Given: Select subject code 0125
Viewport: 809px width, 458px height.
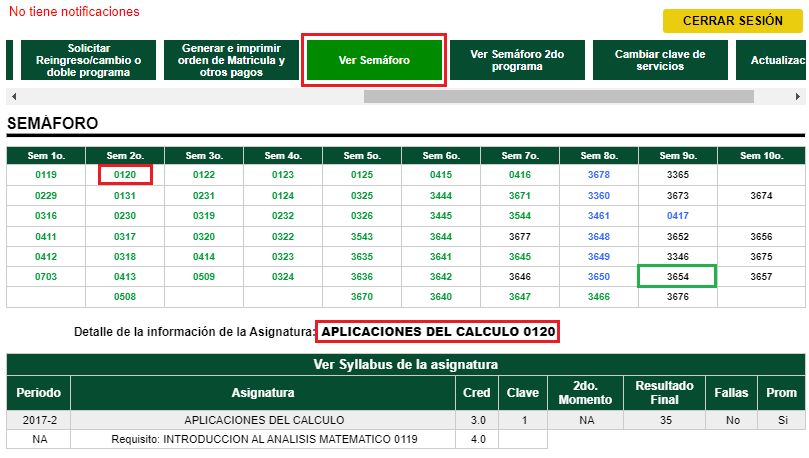Looking at the screenshot, I should pyautogui.click(x=362, y=175).
